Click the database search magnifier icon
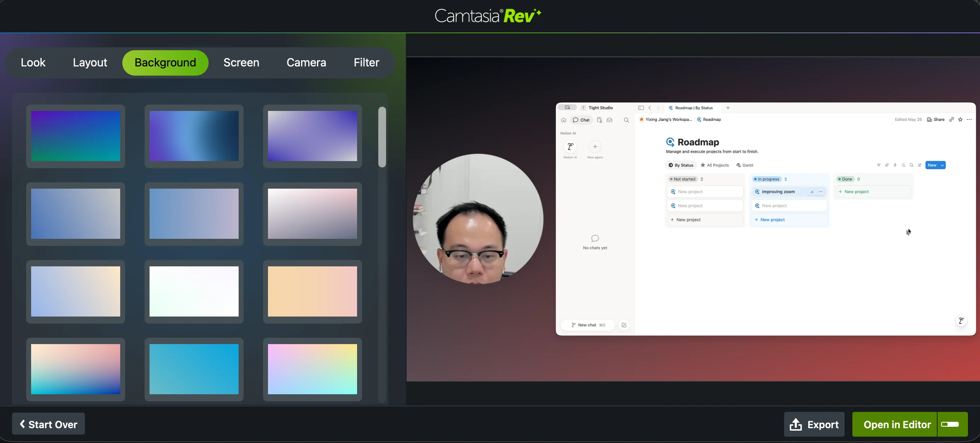This screenshot has height=443, width=980. pyautogui.click(x=911, y=165)
